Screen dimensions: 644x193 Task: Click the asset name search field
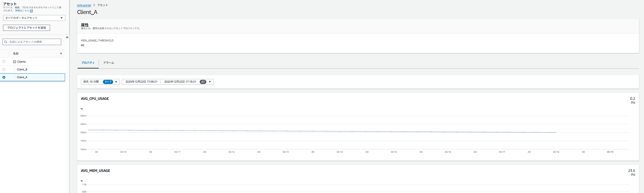(x=33, y=42)
